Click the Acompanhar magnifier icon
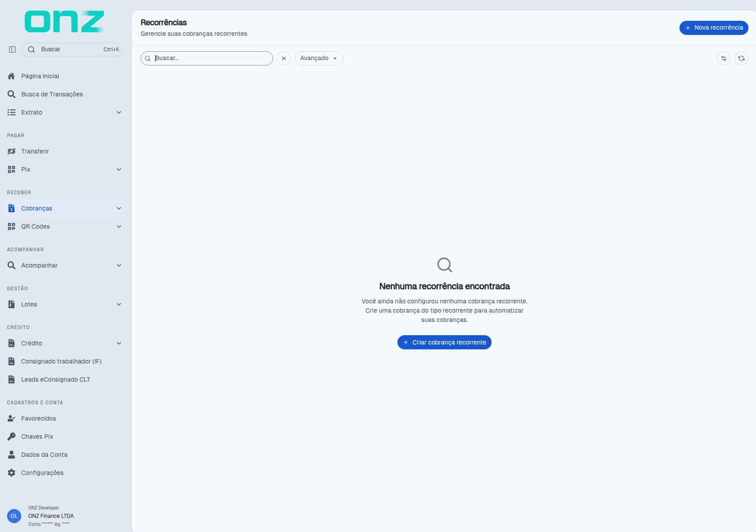The height and width of the screenshot is (532, 756). tap(11, 265)
